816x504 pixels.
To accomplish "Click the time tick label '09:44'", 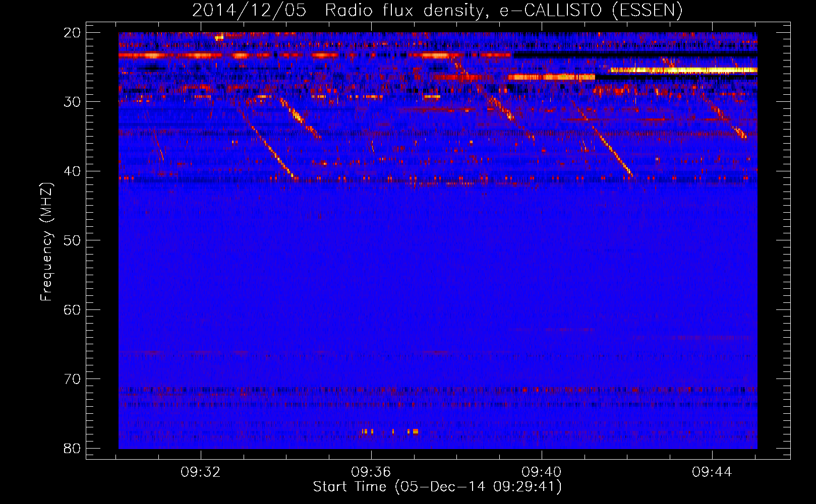I will pos(712,472).
